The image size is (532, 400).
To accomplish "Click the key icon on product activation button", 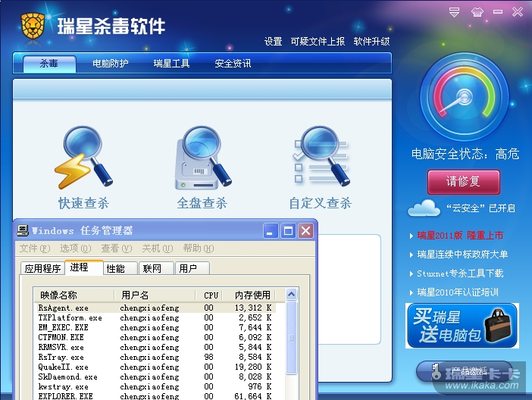I will tap(437, 372).
